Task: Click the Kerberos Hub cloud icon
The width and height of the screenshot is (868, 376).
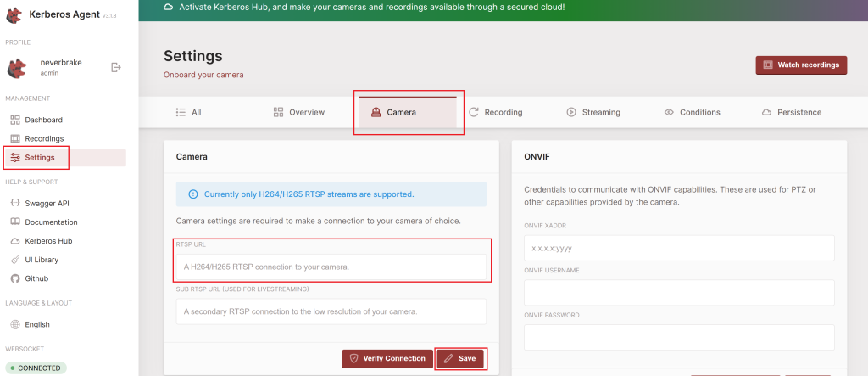Action: coord(15,241)
